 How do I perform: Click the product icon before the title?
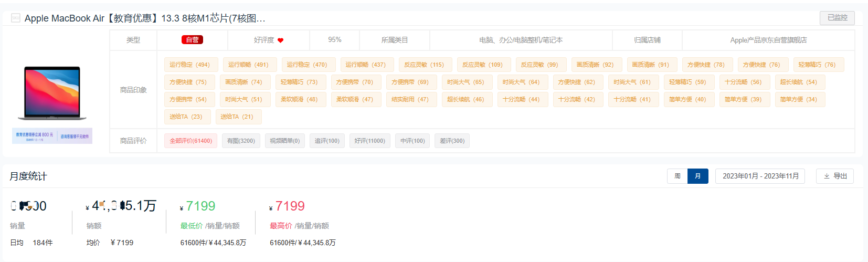16,18
